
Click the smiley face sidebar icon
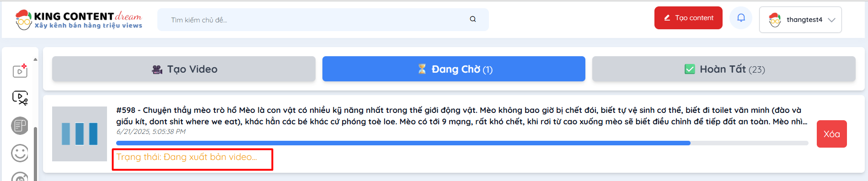coord(20,153)
